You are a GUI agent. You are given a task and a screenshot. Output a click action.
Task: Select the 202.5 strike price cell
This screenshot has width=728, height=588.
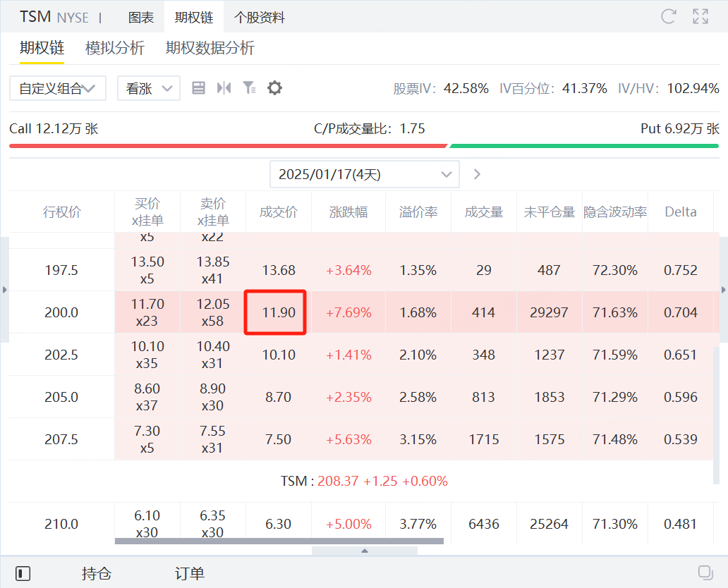point(61,355)
